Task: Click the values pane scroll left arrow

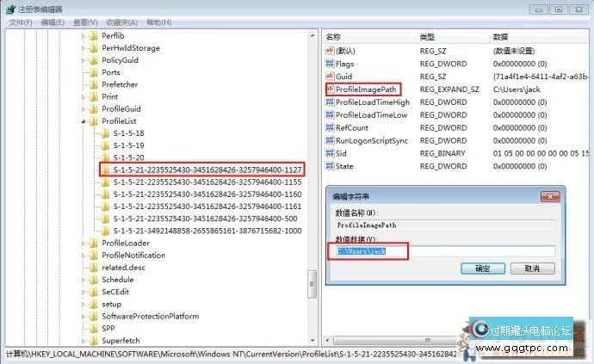Action: [x=328, y=340]
